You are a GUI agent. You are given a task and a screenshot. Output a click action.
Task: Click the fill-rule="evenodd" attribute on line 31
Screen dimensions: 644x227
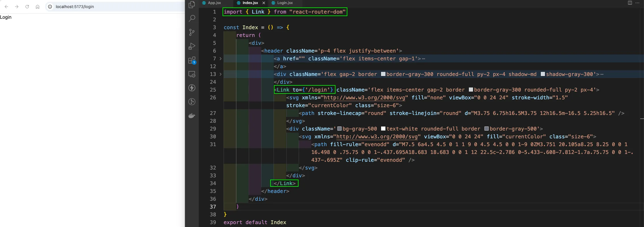(x=360, y=144)
